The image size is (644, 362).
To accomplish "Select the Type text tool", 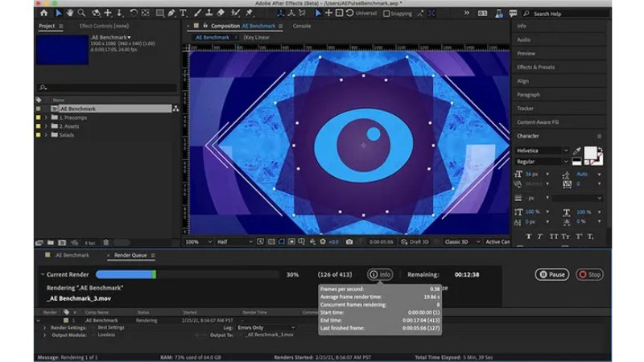I will [183, 13].
